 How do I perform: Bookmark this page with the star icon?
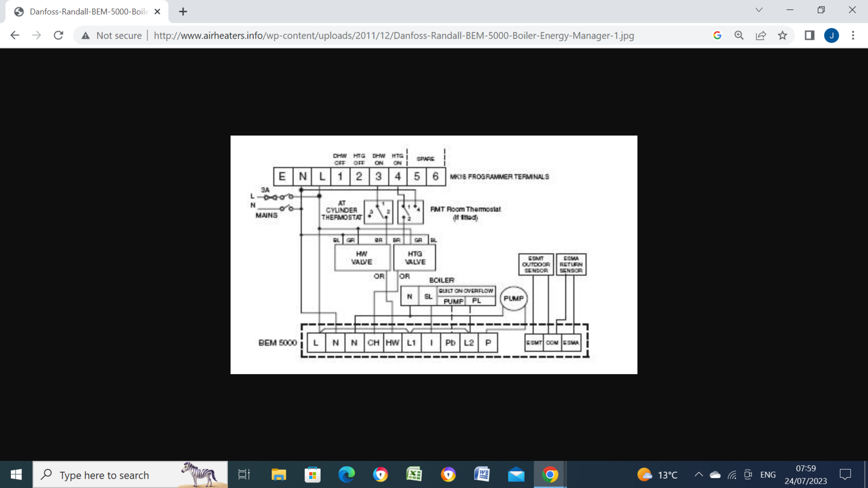[782, 35]
